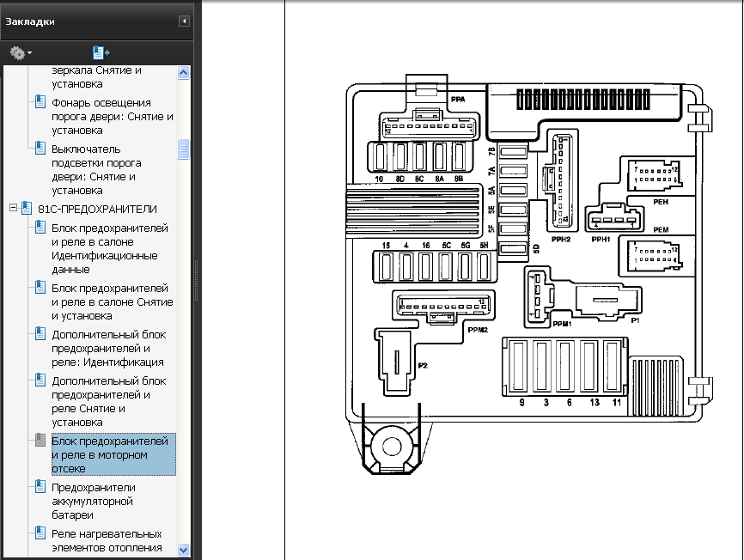Collapse the 81С-ПРЕДОХРАНИТЕЛИ tree section
This screenshot has height=560, width=744.
pos(13,208)
